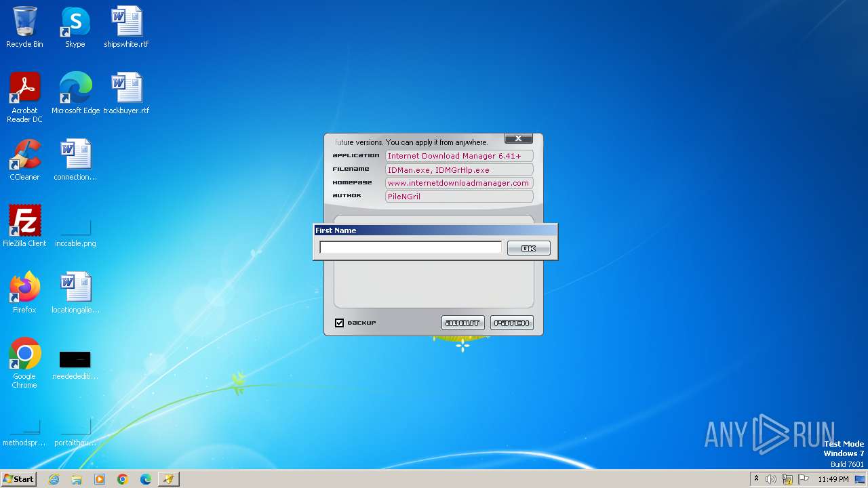This screenshot has height=488, width=868.
Task: Launch Google Chrome from the desktop
Action: 24,363
